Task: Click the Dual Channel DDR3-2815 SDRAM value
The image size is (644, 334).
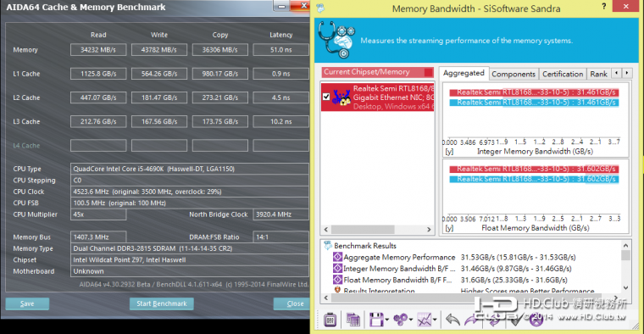Action: (189, 248)
